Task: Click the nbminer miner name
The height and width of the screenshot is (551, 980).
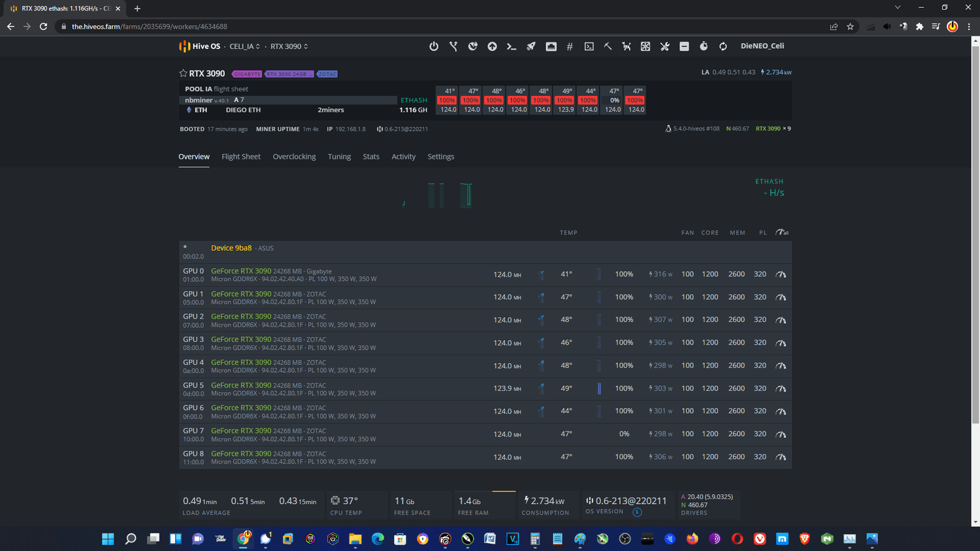Action: click(199, 100)
